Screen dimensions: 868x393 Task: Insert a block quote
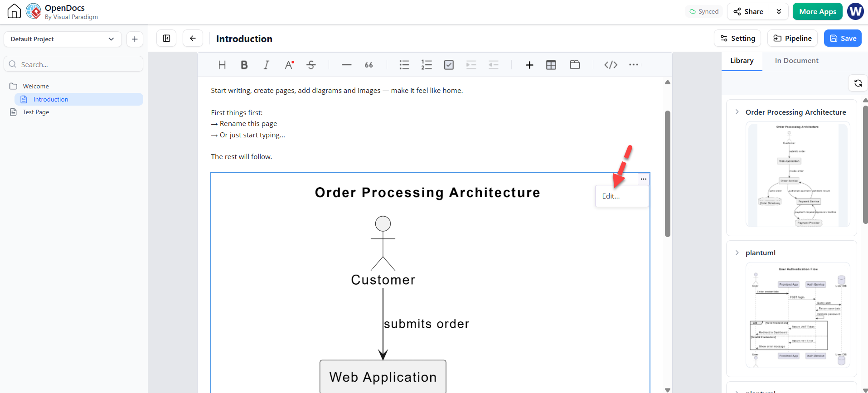pyautogui.click(x=369, y=65)
